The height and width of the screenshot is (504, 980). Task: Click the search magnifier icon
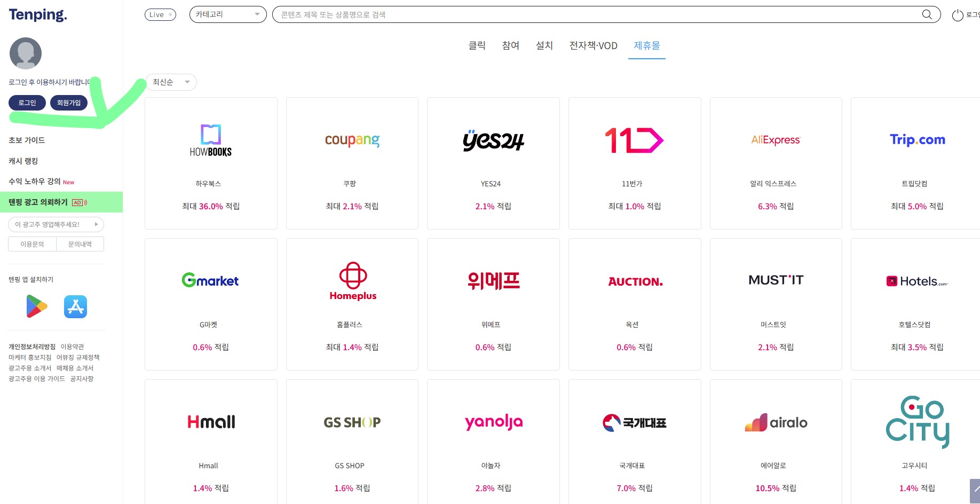927,14
